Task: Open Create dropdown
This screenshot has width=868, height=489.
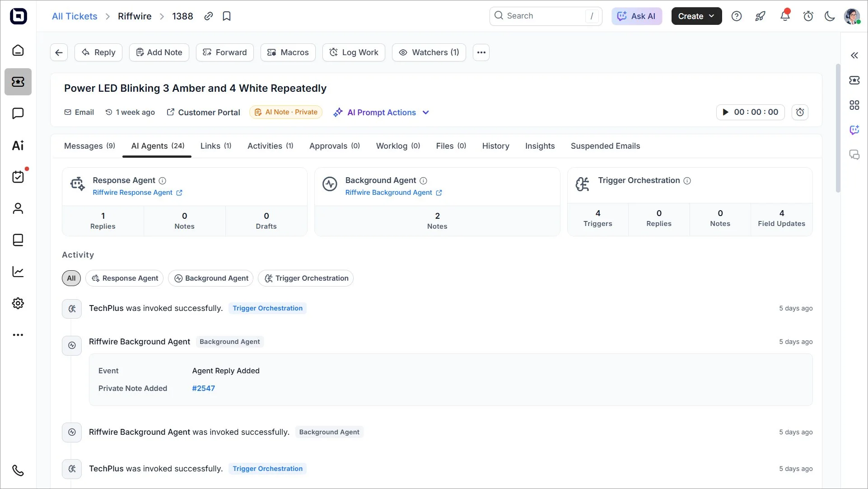Action: click(x=696, y=16)
